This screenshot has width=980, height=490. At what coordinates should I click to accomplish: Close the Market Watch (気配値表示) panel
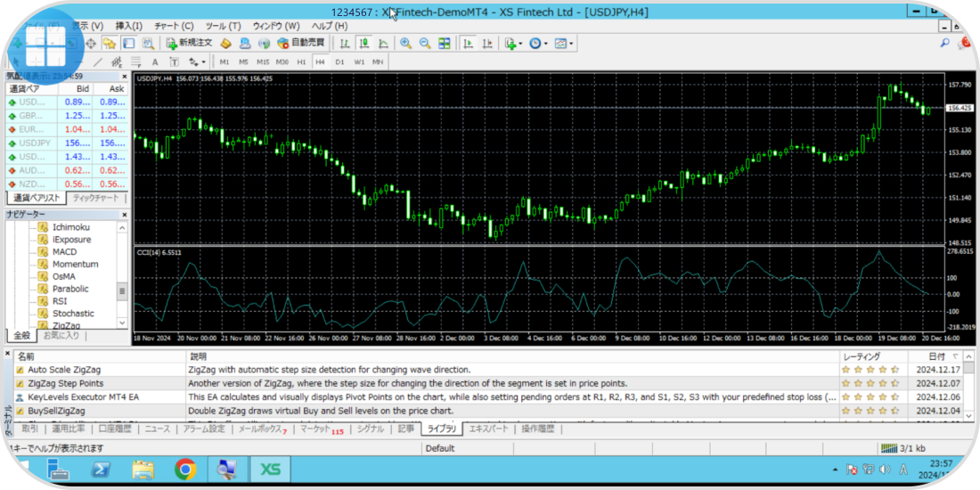(124, 77)
